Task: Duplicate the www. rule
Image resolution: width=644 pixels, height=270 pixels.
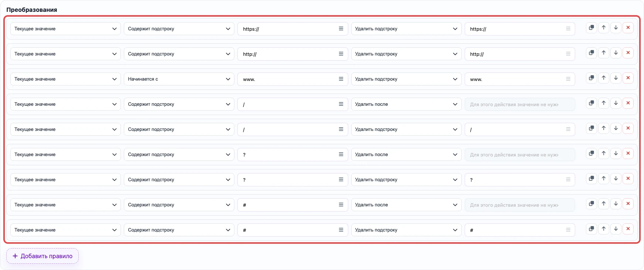Action: point(592,78)
